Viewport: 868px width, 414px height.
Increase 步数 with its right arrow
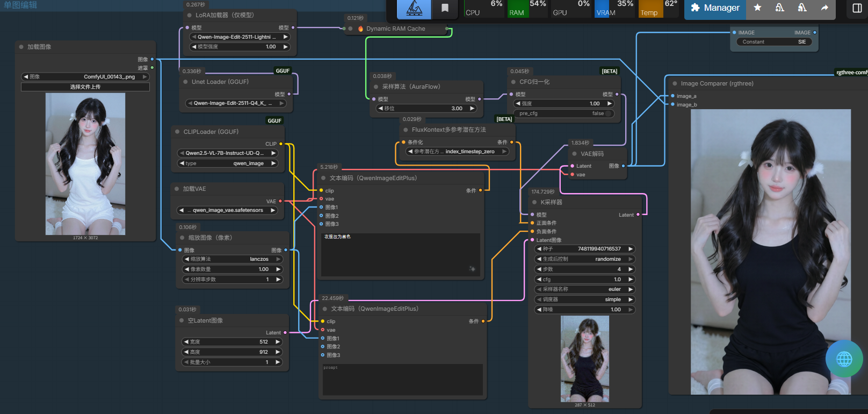[631, 269]
